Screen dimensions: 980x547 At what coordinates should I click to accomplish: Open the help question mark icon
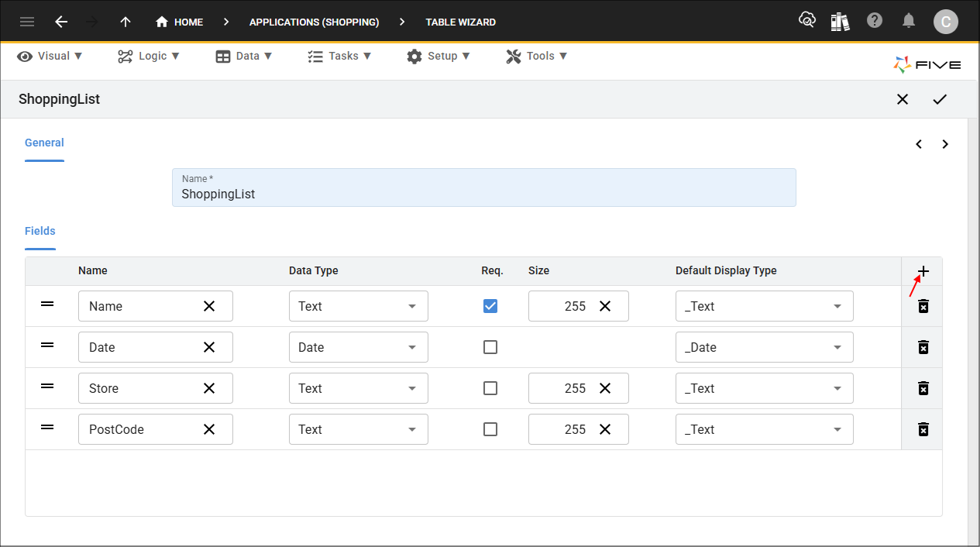coord(875,21)
